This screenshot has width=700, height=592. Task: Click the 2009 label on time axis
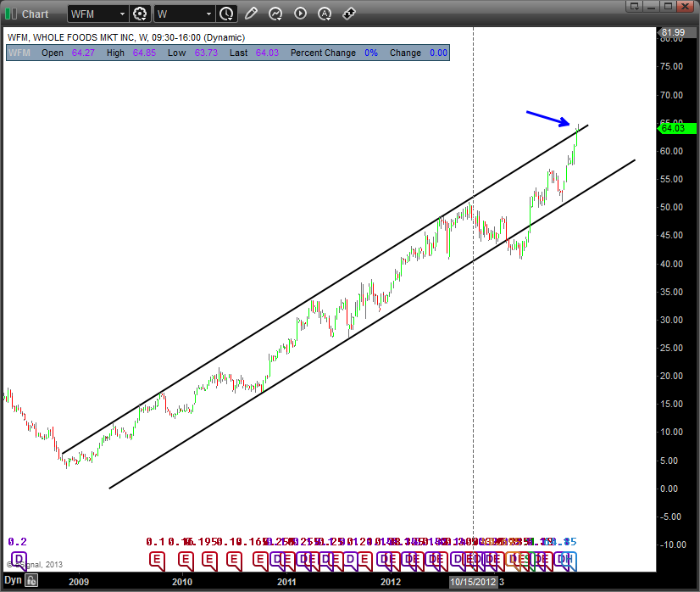(x=79, y=582)
